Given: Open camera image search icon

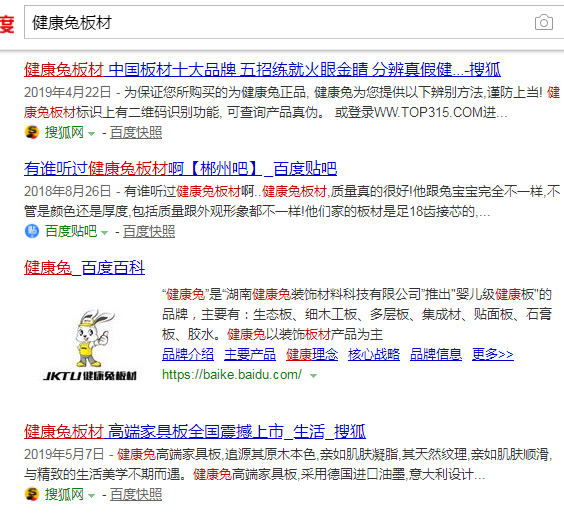Looking at the screenshot, I should coord(543,23).
